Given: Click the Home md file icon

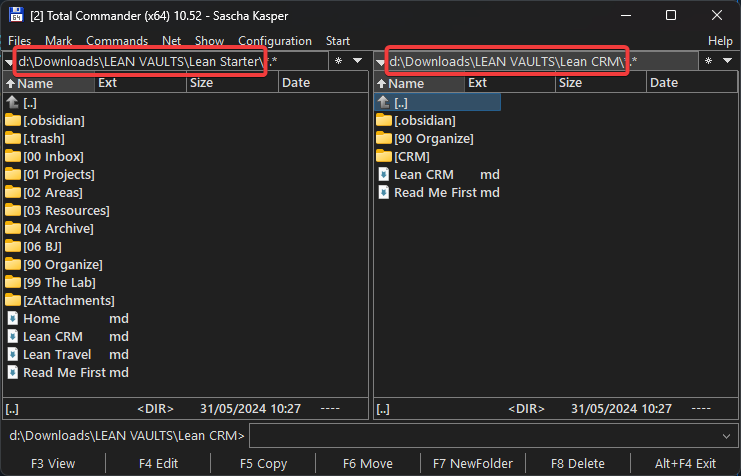Looking at the screenshot, I should coord(13,318).
